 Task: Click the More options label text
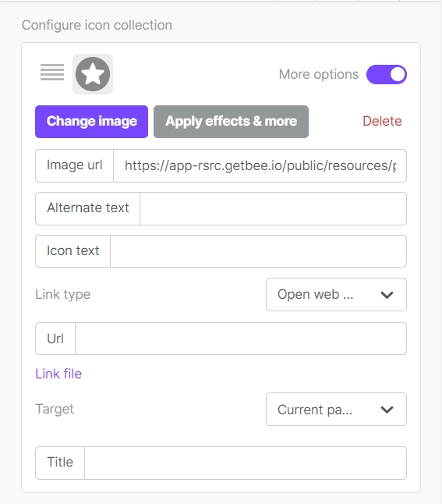[x=318, y=74]
